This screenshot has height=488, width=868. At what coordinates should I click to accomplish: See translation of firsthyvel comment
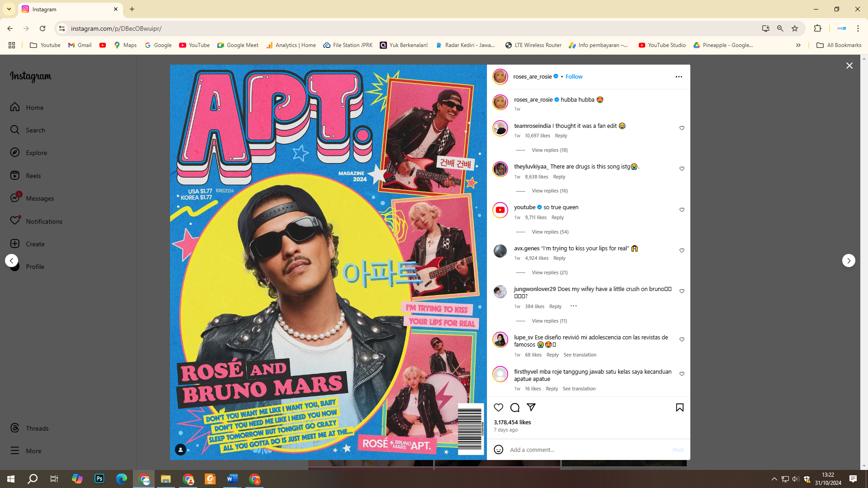[579, 389]
